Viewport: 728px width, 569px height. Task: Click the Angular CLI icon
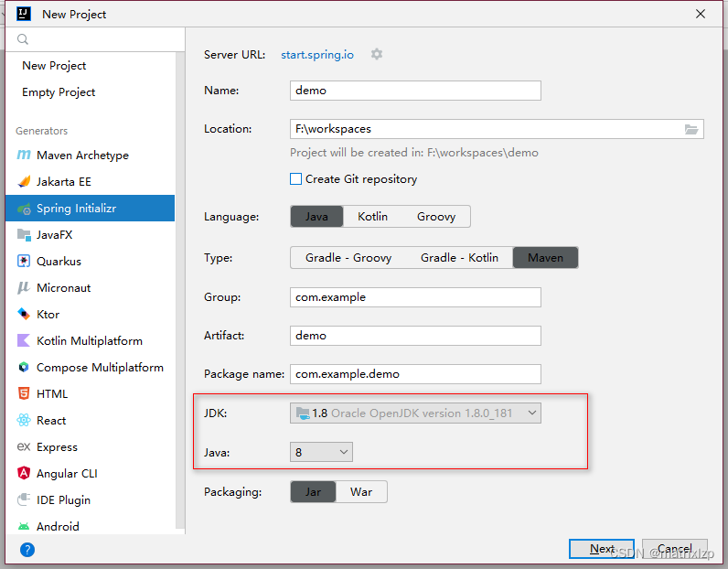pos(24,473)
